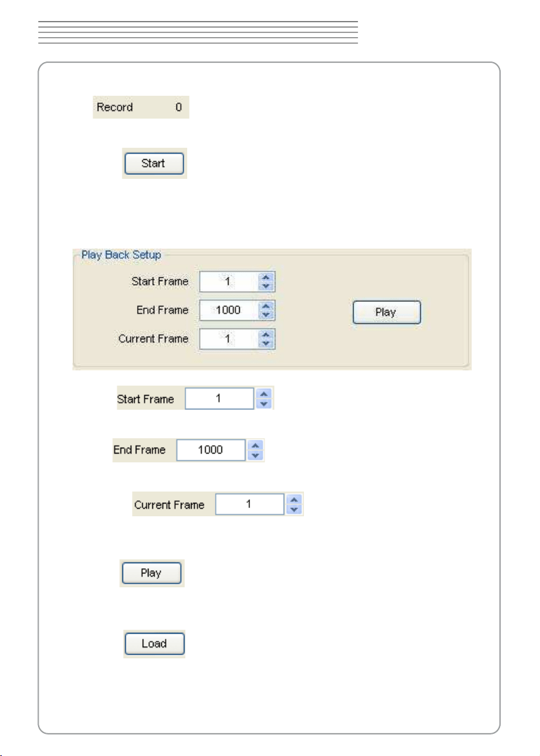Increase the standalone Start Frame value
540x756 pixels.
click(263, 394)
